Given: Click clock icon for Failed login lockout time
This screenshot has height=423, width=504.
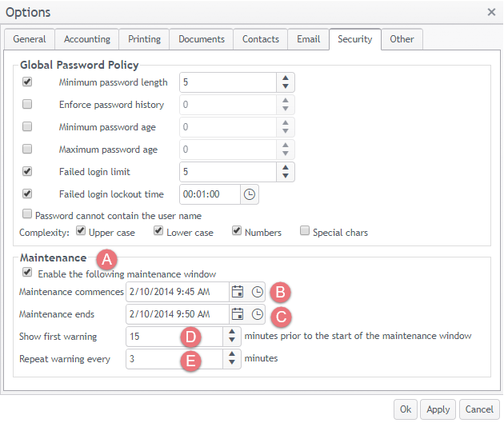Looking at the screenshot, I should pos(250,194).
